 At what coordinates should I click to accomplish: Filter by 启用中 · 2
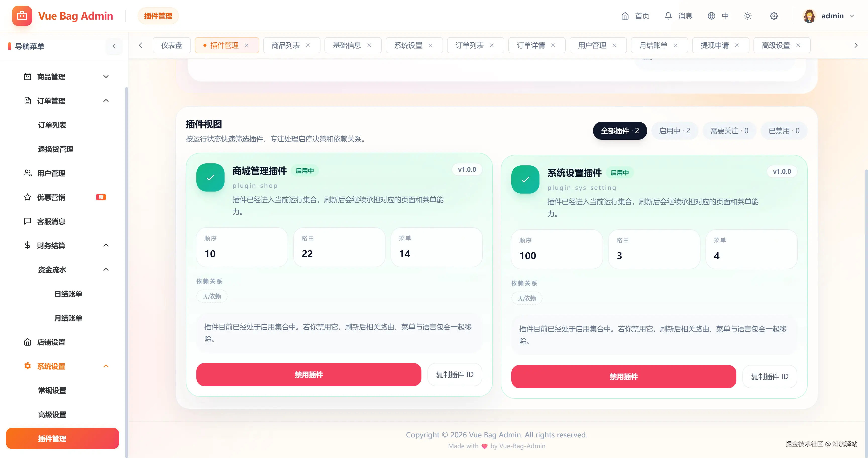[x=675, y=130]
